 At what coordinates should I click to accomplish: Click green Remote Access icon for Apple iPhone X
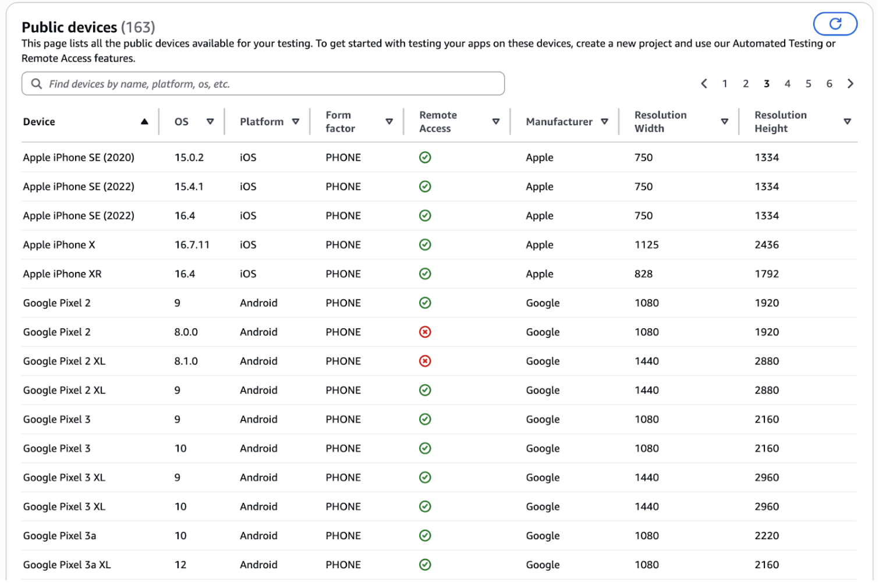pyautogui.click(x=425, y=245)
